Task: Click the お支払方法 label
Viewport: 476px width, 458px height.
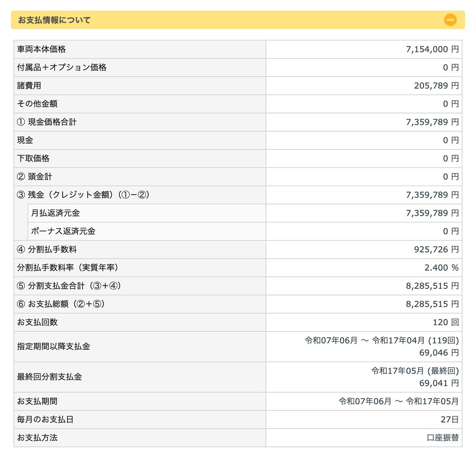Action: point(37,438)
